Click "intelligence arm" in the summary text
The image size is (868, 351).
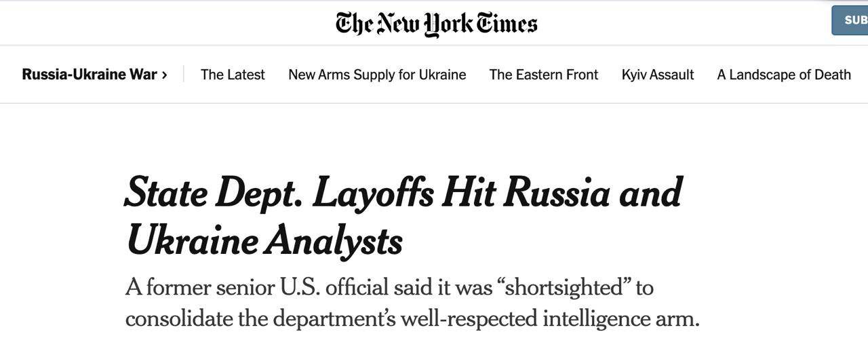620,318
